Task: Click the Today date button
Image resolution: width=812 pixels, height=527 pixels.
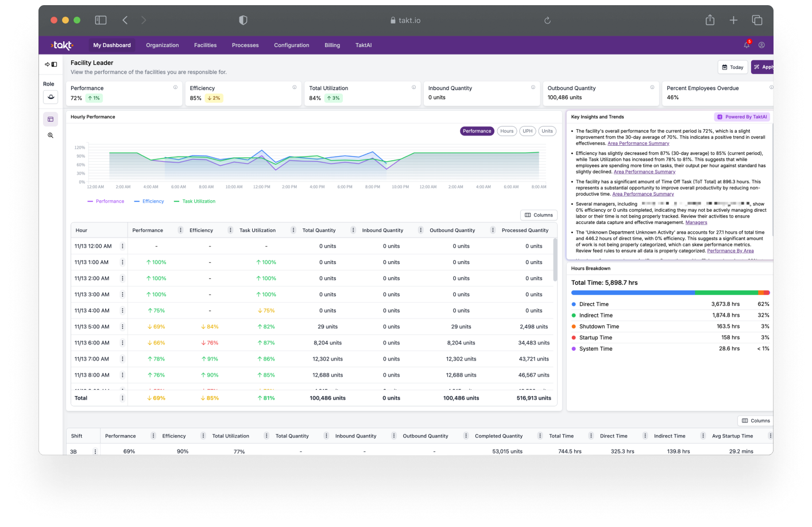Action: pos(732,67)
